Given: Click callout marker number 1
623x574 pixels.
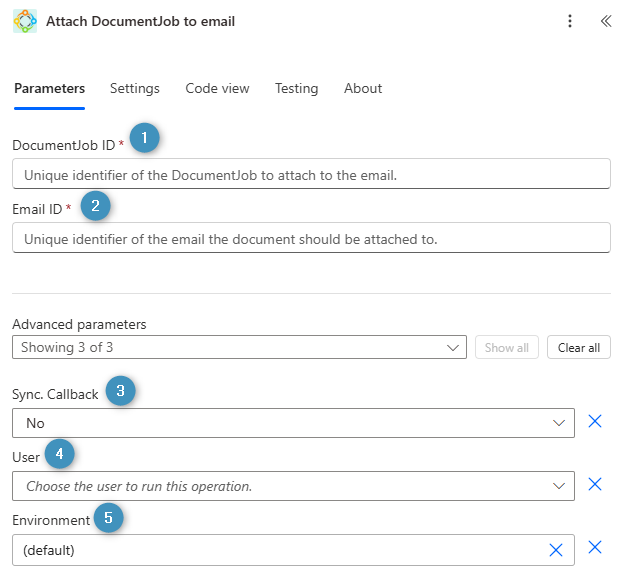Looking at the screenshot, I should [x=145, y=138].
